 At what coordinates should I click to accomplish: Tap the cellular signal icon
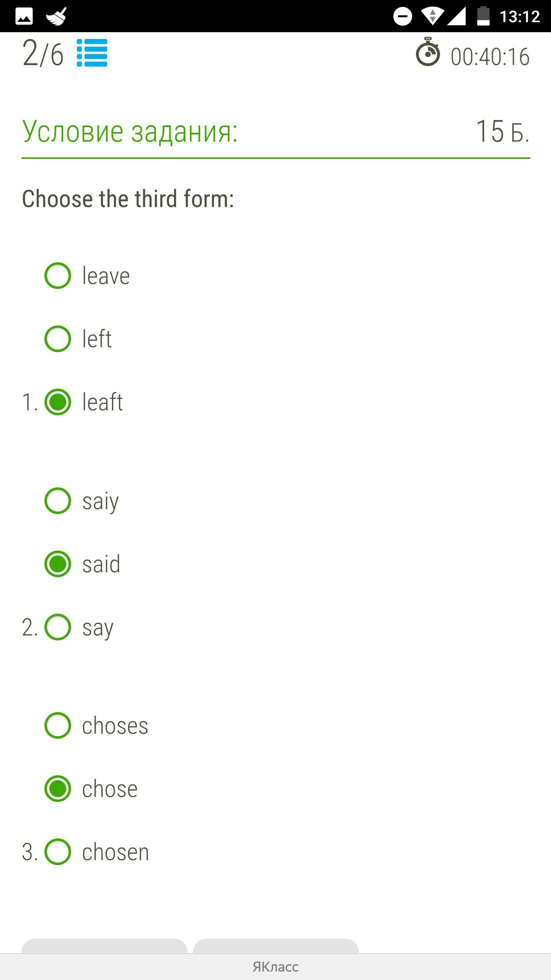(456, 16)
